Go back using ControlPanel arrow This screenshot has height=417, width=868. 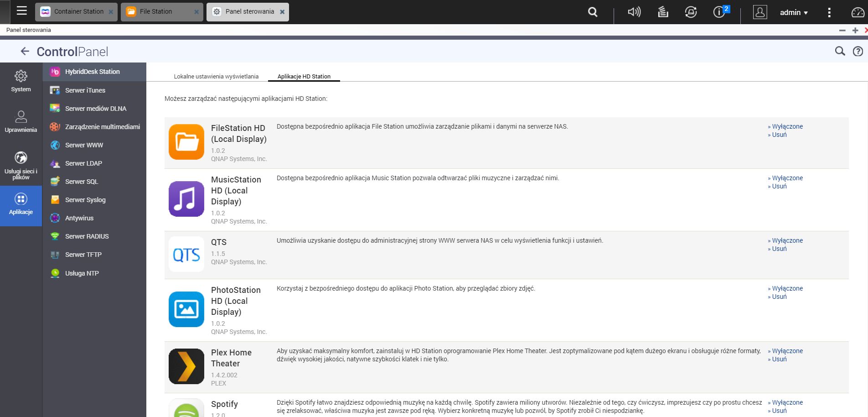point(25,51)
